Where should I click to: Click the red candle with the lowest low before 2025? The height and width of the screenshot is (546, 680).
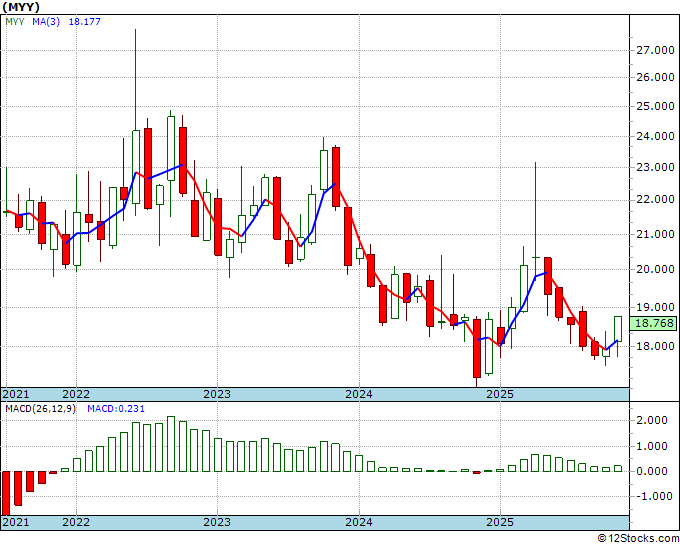click(477, 348)
